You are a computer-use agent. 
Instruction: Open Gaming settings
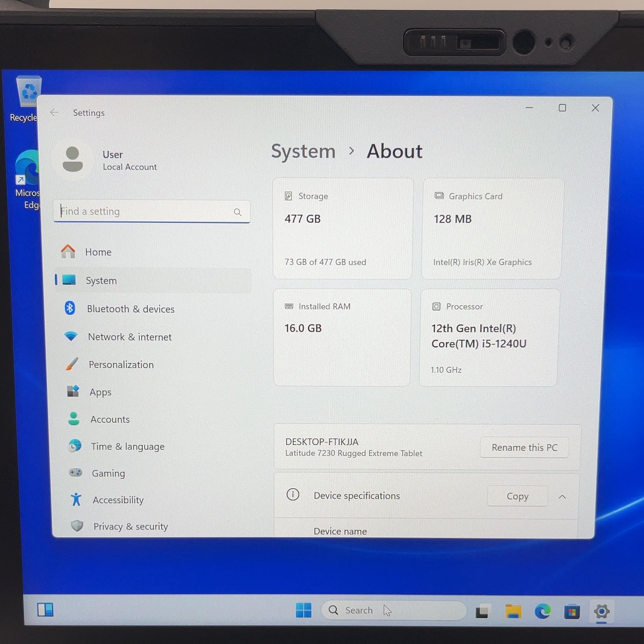pos(158,473)
